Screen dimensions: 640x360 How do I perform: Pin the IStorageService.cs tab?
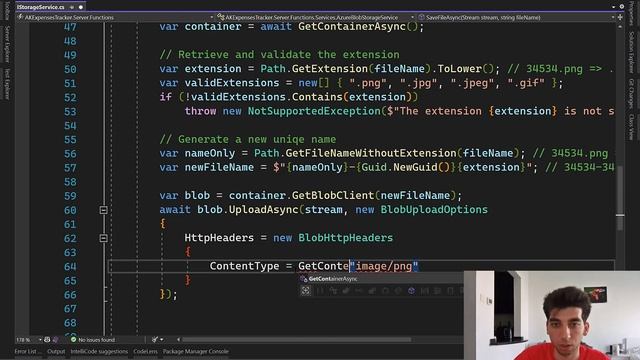(x=72, y=7)
